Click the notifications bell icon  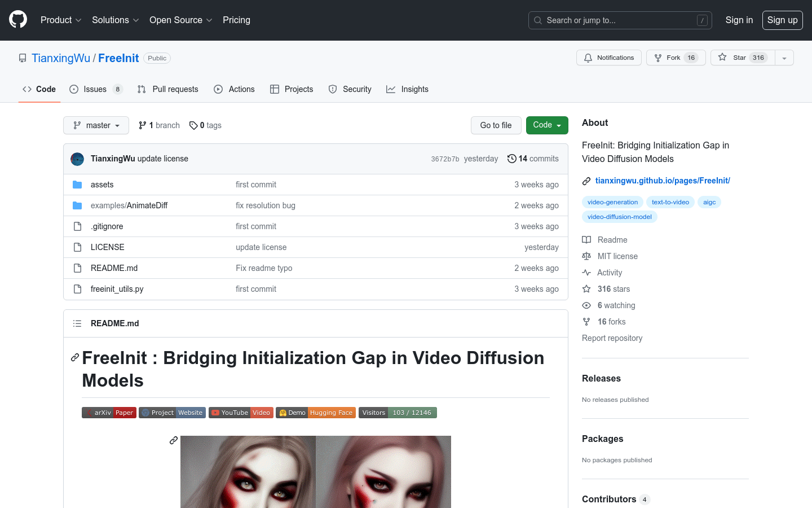[x=588, y=58]
